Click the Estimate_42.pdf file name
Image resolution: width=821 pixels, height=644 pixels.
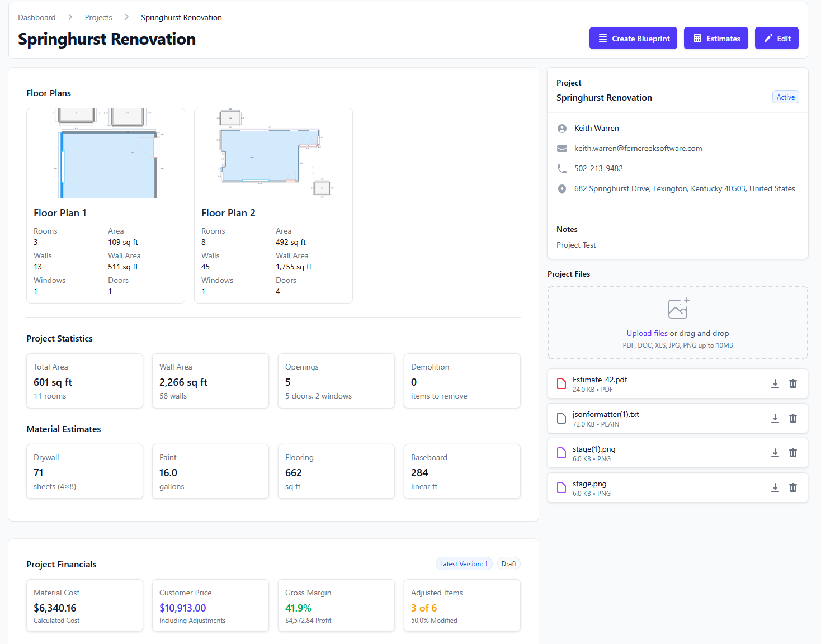600,380
